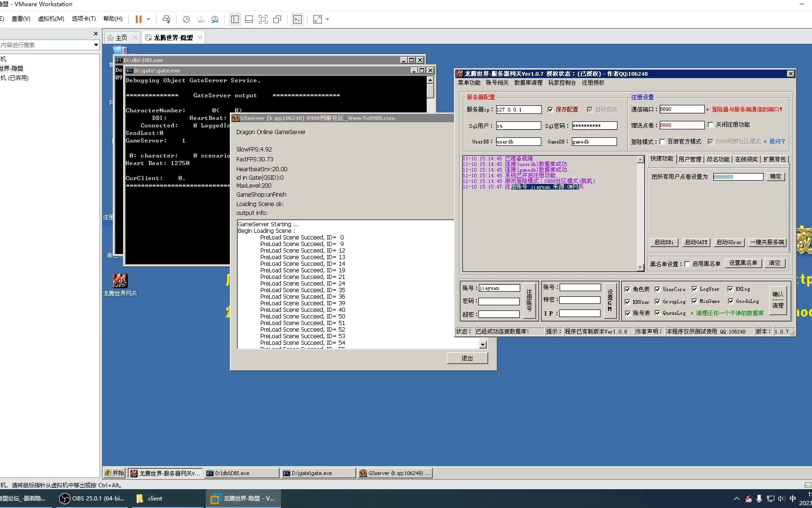Uncheck the 角色表 checkbox
This screenshot has height=508, width=812.
tap(627, 289)
